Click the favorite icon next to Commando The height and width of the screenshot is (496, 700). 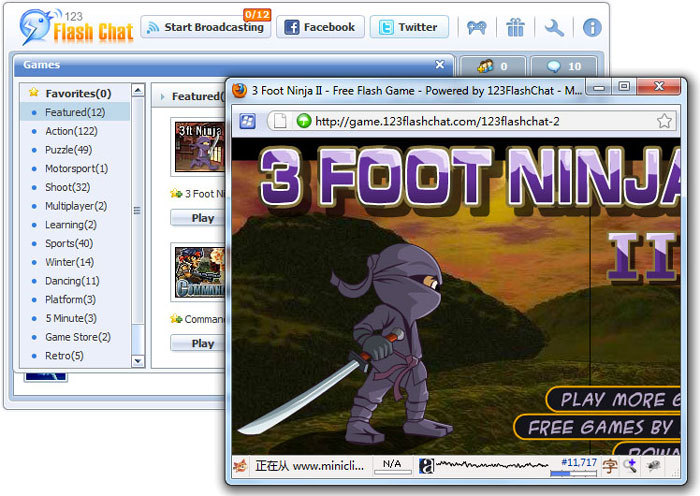tap(176, 319)
